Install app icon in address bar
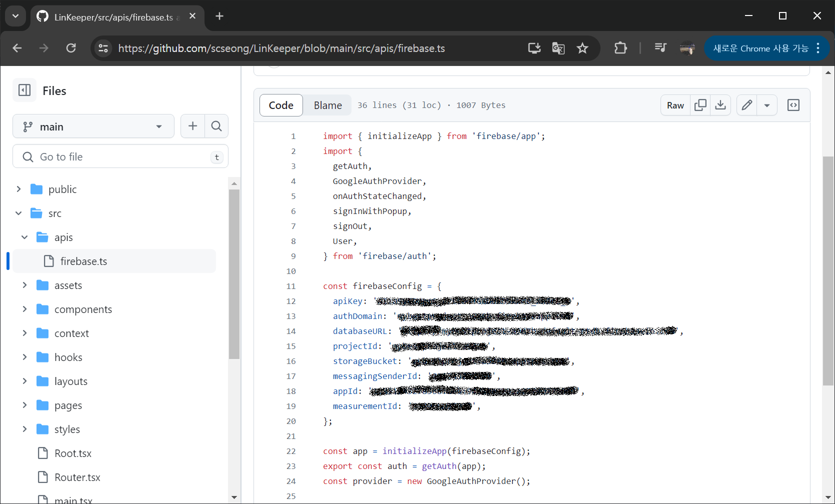 pyautogui.click(x=534, y=48)
